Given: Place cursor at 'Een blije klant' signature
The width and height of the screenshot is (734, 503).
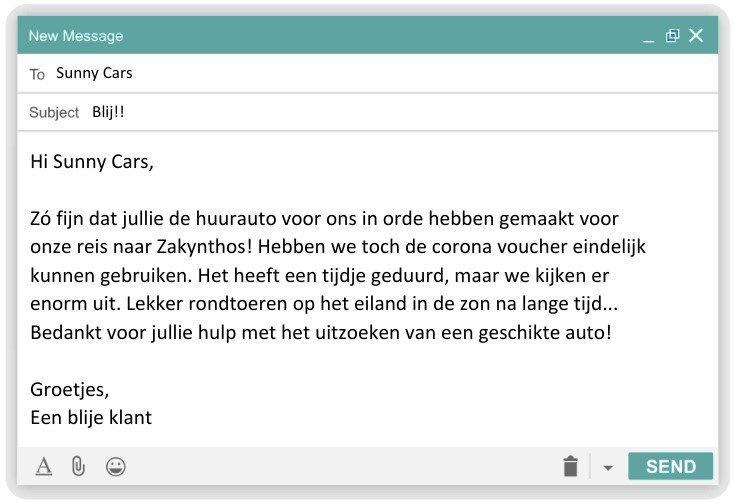Looking at the screenshot, I should tap(91, 417).
